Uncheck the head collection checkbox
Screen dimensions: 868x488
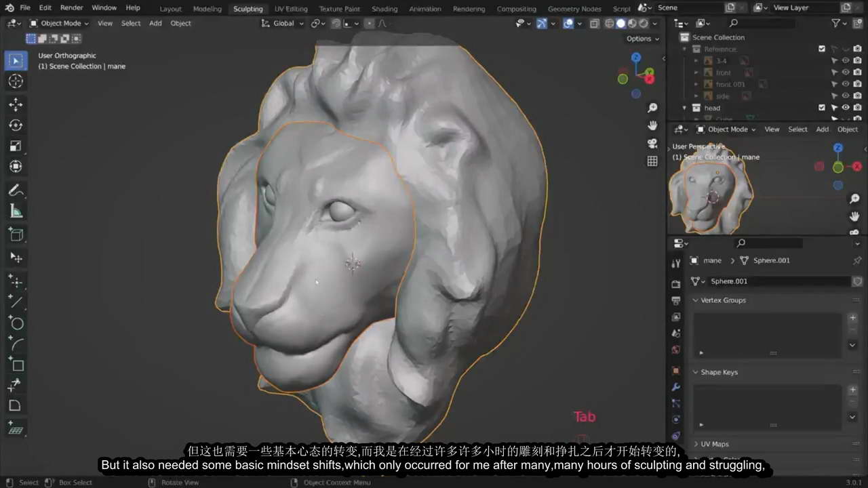[x=822, y=108]
